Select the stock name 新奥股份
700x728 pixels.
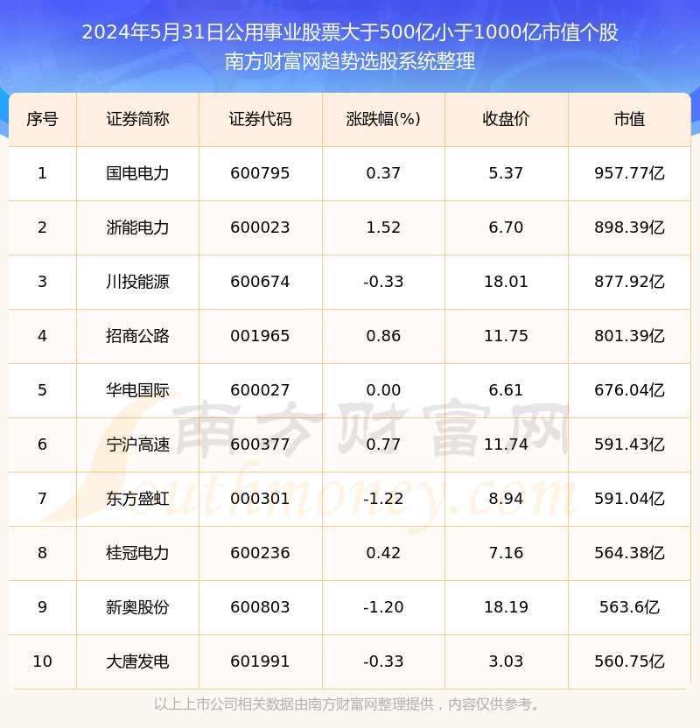[x=137, y=607]
